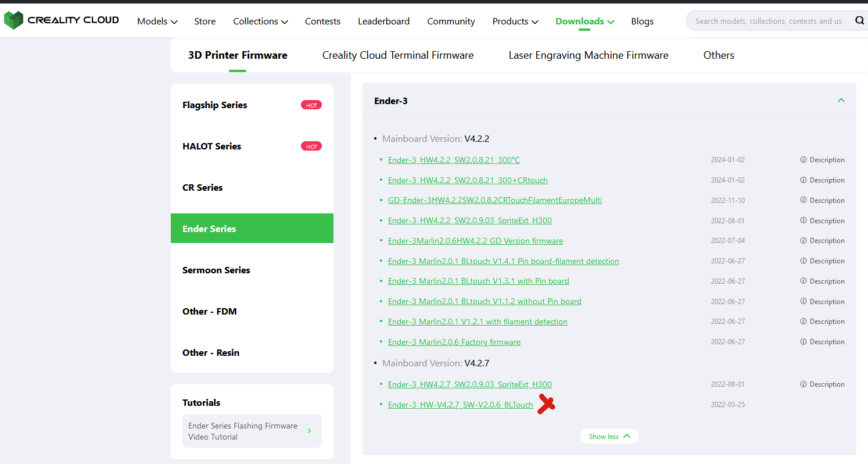Switch to Creality Cloud Terminal Firmware tab

pyautogui.click(x=398, y=55)
